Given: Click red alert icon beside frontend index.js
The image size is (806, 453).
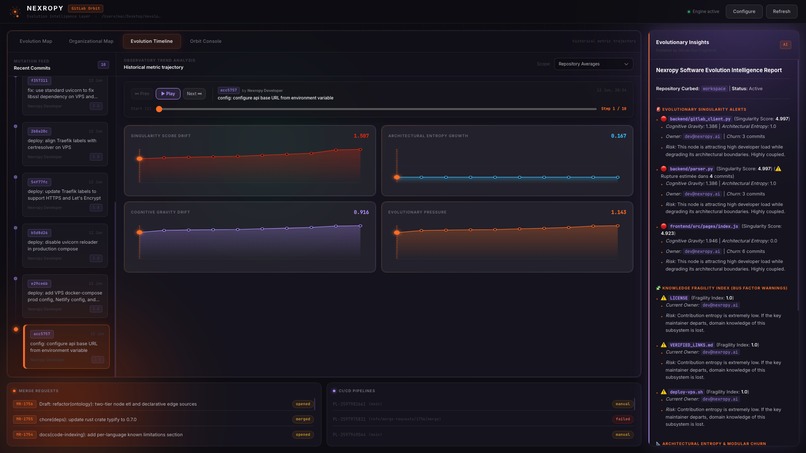Looking at the screenshot, I should [663, 226].
